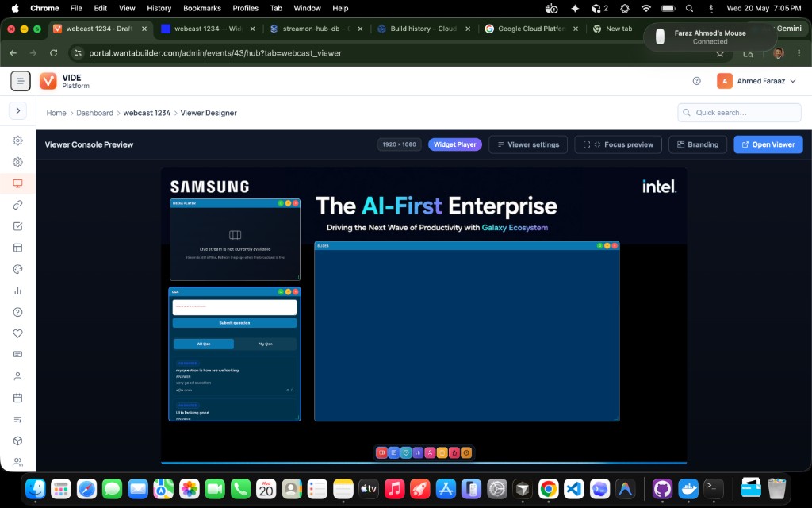Switch to Google Cloud Platform tab

(530, 29)
